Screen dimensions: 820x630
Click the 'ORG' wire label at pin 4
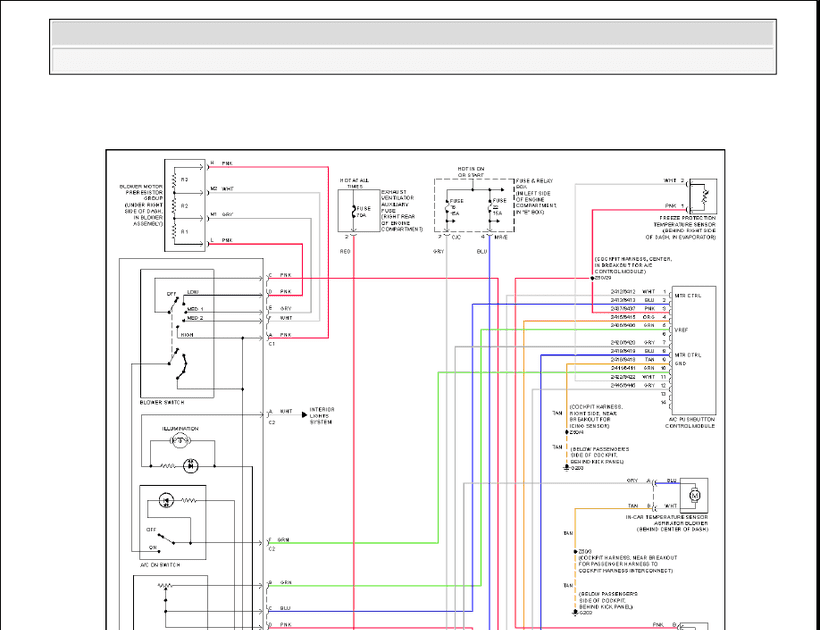[649, 317]
